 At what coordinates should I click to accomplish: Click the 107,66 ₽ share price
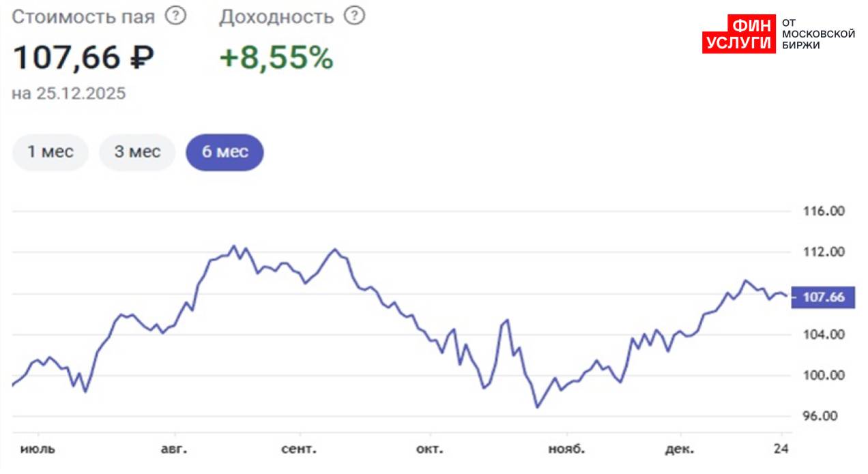83,58
